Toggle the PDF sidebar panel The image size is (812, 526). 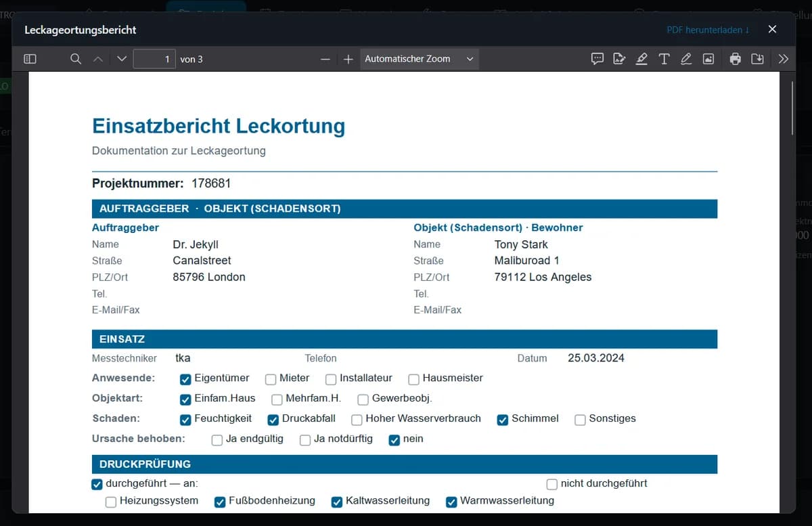coord(30,59)
